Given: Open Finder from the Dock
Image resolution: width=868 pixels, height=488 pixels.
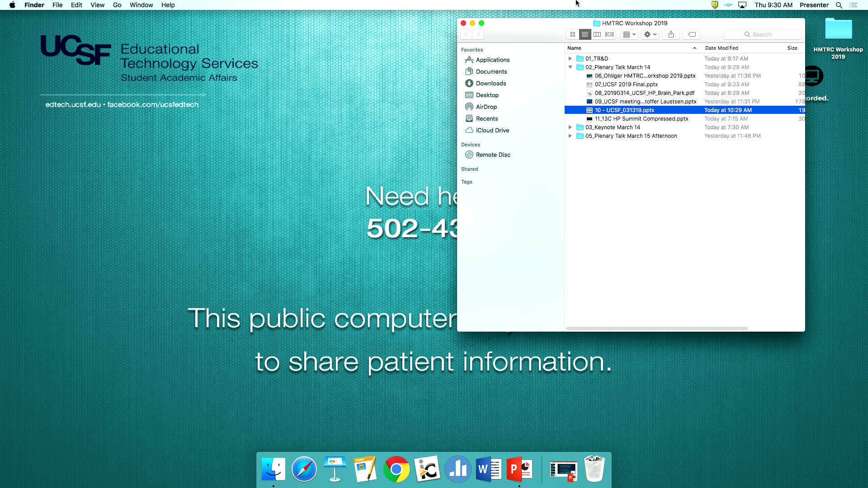Looking at the screenshot, I should pos(274,469).
